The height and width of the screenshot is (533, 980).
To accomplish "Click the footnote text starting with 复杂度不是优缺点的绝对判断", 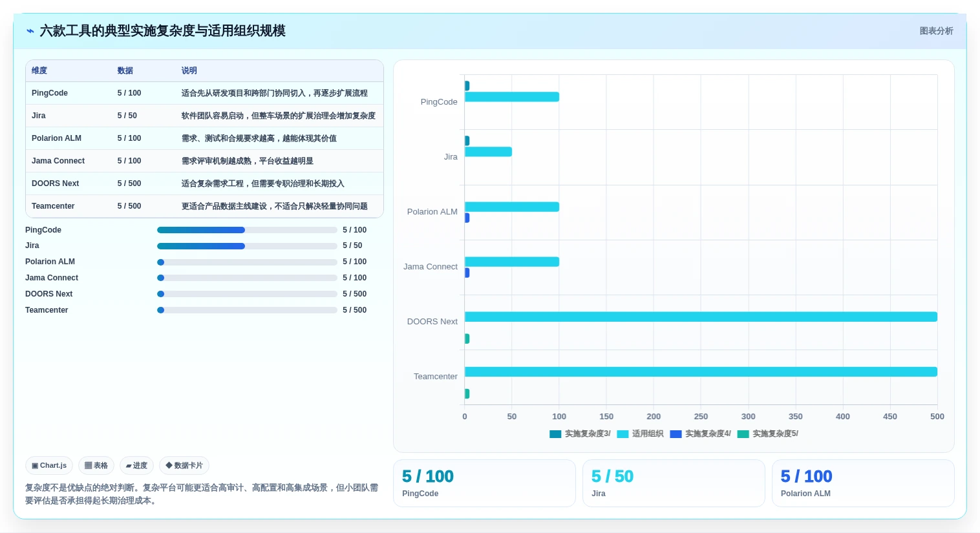I will tap(202, 494).
